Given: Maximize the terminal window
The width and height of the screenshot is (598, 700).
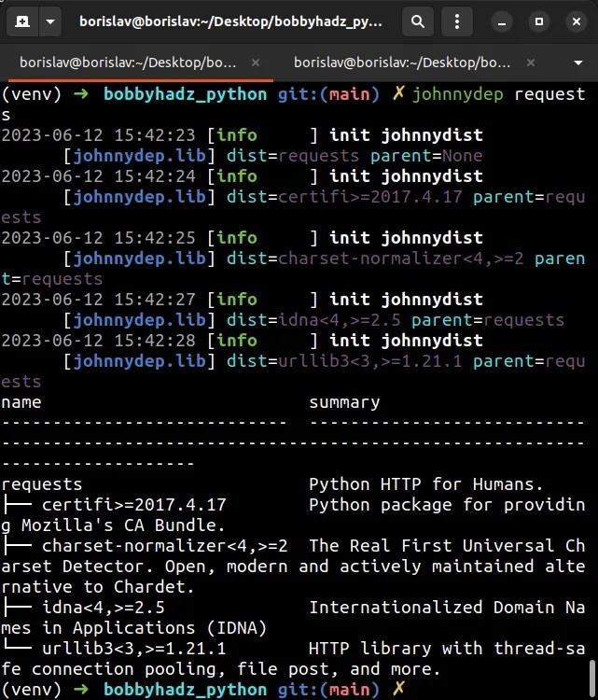Looking at the screenshot, I should tap(539, 21).
